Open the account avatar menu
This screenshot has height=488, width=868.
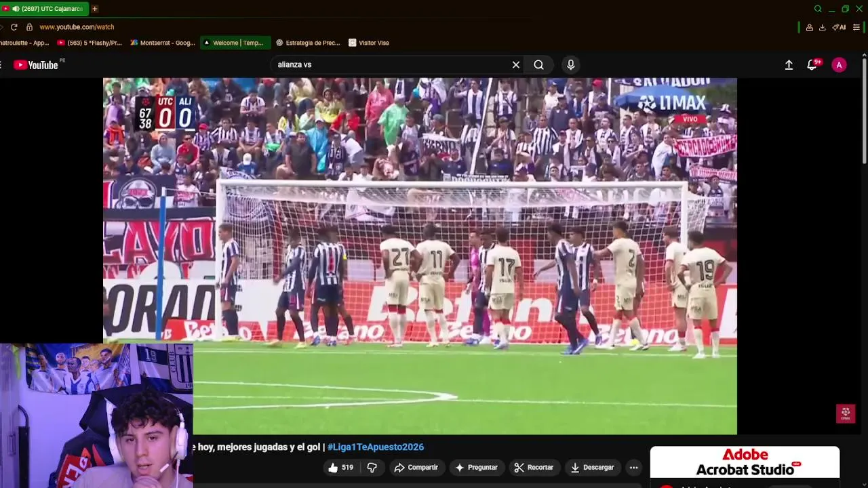click(839, 65)
